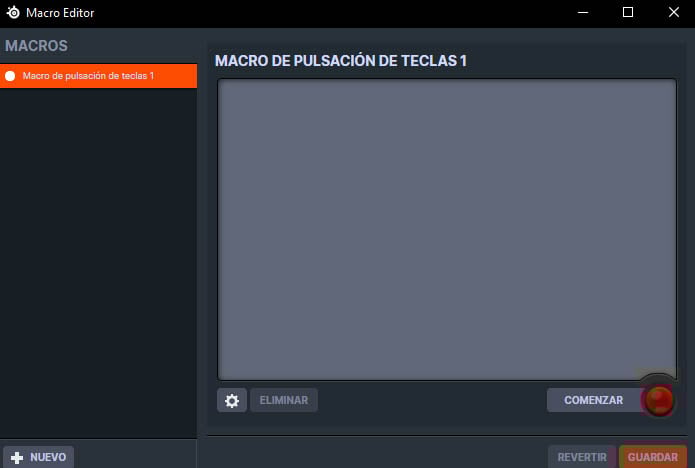Create a new macro with NUEVO
This screenshot has width=695, height=468.
(39, 457)
